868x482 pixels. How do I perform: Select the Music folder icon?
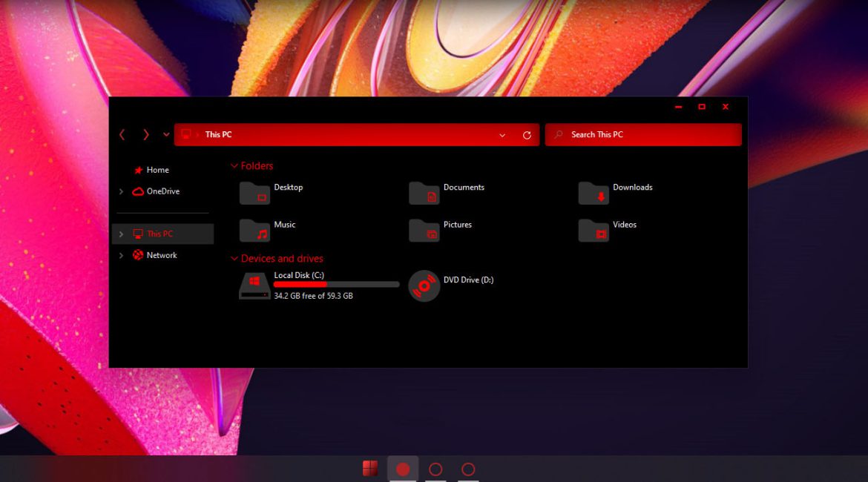[254, 231]
